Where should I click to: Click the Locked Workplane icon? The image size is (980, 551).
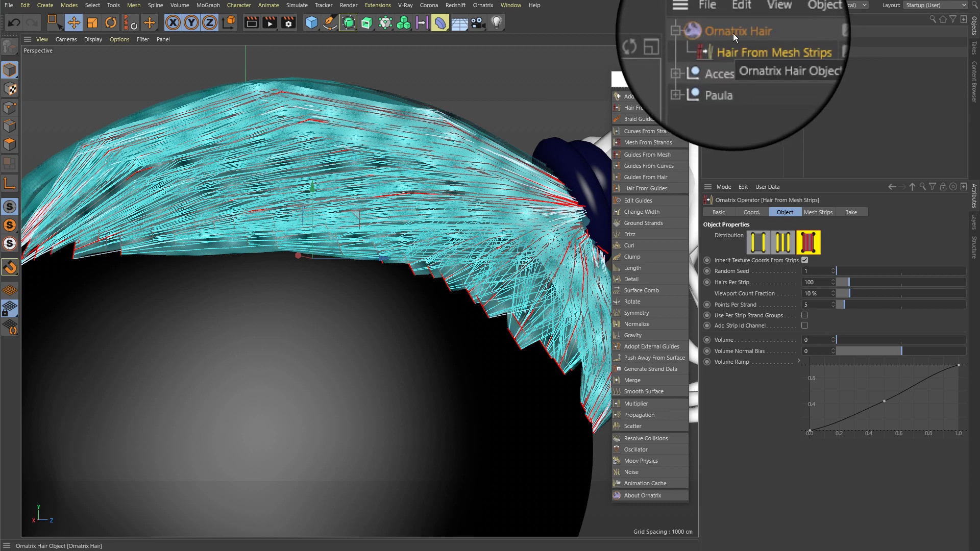click(10, 309)
